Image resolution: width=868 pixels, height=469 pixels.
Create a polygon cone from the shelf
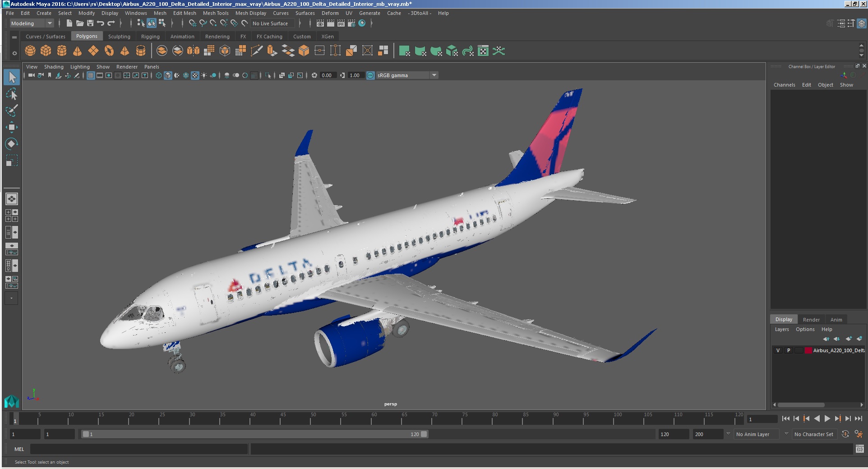pos(78,51)
